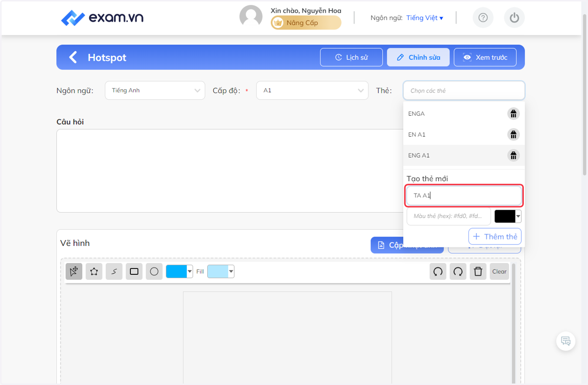This screenshot has height=385, width=588.
Task: Focus the Chọn các thẻ tag field
Action: 464,91
